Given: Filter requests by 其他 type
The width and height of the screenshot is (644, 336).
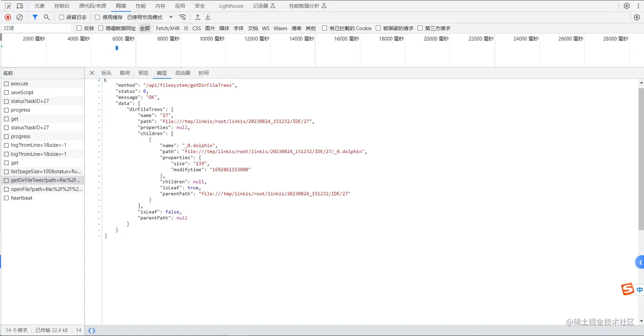Looking at the screenshot, I should [x=311, y=28].
